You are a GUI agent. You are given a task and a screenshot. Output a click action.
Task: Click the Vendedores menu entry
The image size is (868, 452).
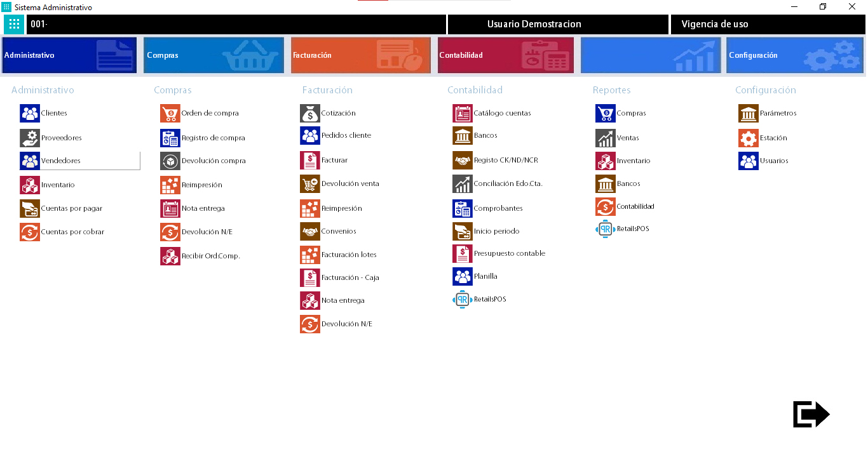coord(61,161)
